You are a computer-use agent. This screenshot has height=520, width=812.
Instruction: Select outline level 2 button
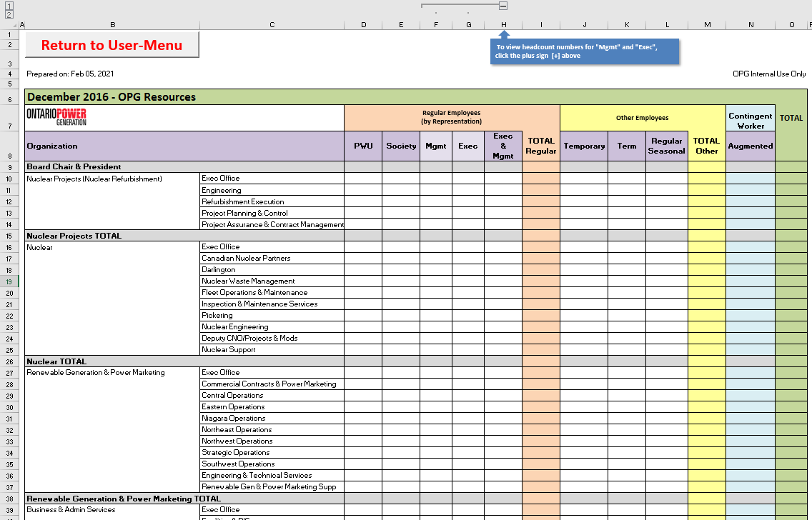tap(9, 14)
